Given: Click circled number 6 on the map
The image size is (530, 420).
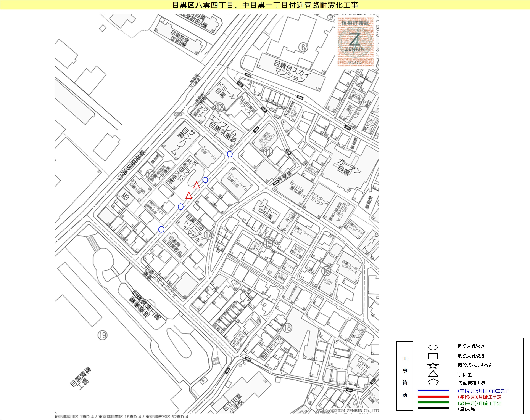Looking at the screenshot, I should pos(303,47).
